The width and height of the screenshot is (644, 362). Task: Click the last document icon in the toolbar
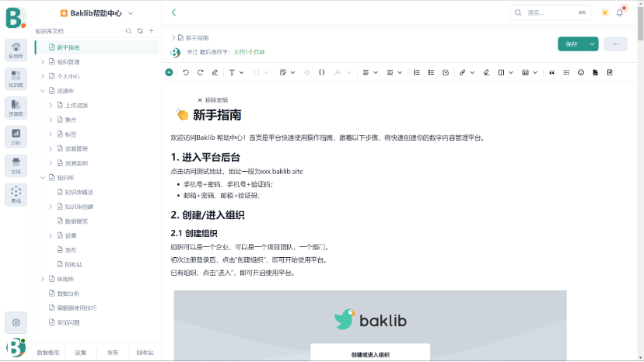coord(610,72)
